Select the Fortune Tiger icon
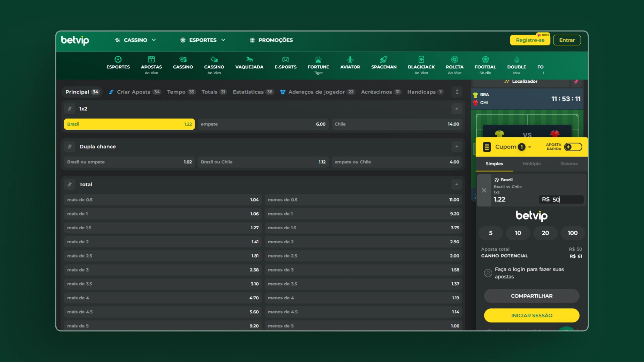The height and width of the screenshot is (362, 644). (318, 60)
